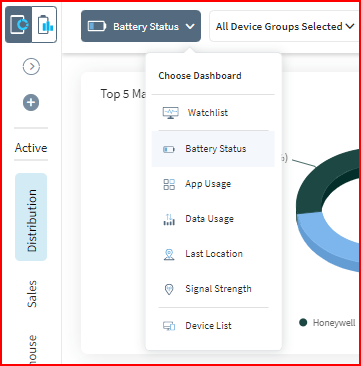Click the battery icon in menu list
361x366 pixels.
[x=169, y=149]
